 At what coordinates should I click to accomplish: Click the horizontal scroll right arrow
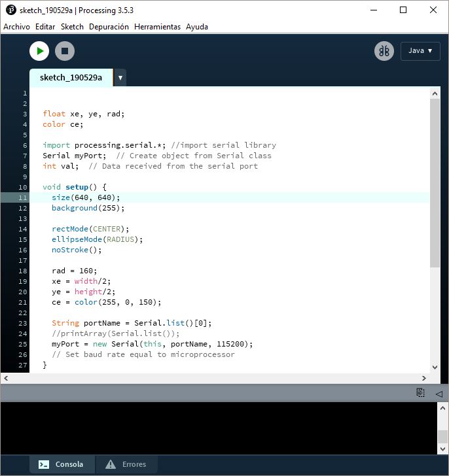point(423,378)
